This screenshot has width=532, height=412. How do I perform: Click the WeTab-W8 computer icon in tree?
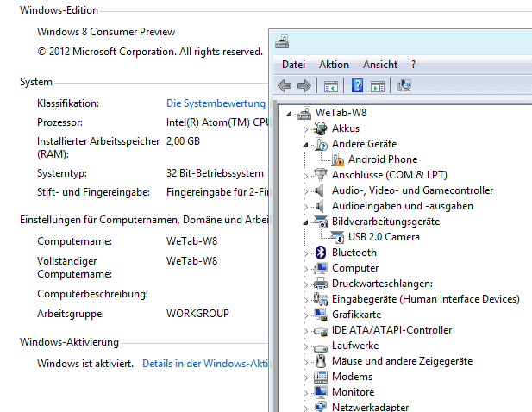304,113
